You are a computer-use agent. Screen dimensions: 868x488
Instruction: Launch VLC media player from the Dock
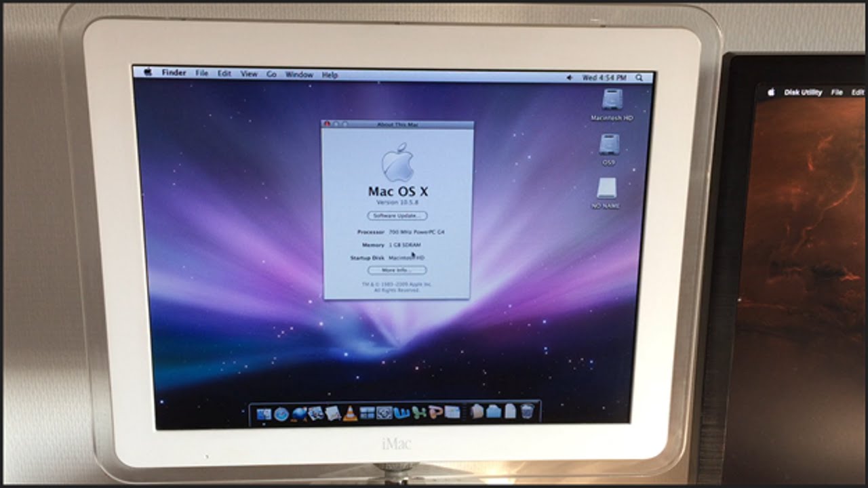349,412
